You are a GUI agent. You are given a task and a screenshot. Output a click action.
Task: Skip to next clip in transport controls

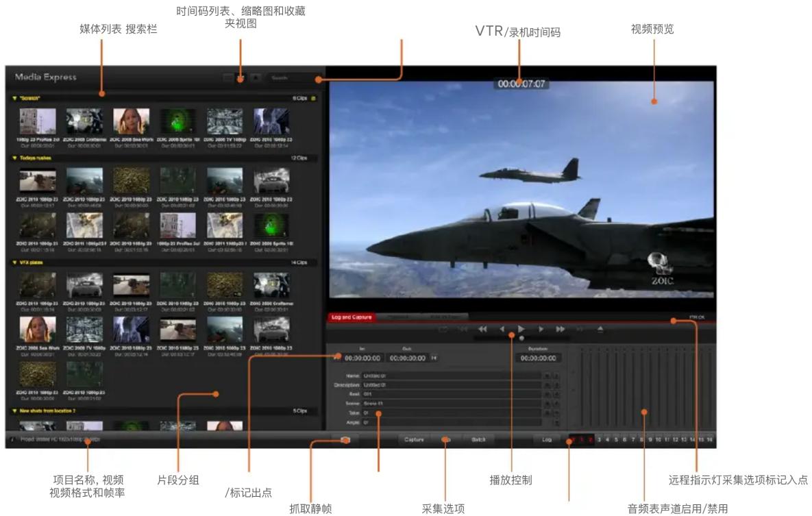(580, 329)
